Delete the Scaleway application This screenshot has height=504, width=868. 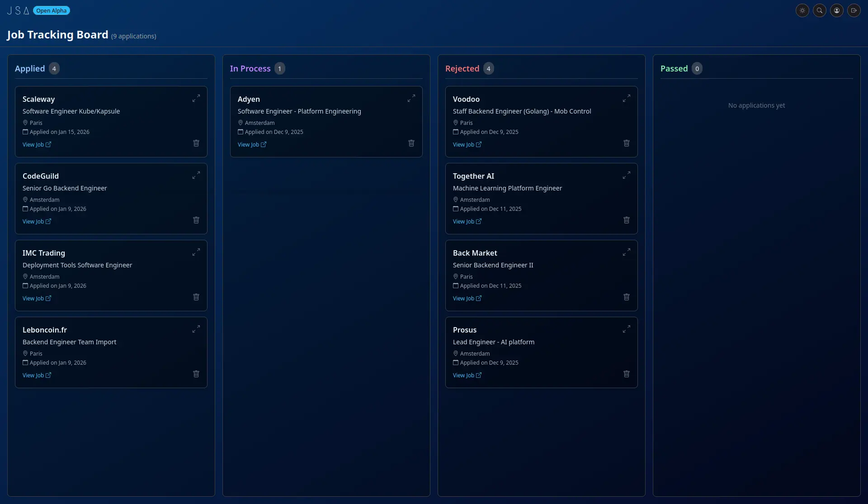point(196,143)
